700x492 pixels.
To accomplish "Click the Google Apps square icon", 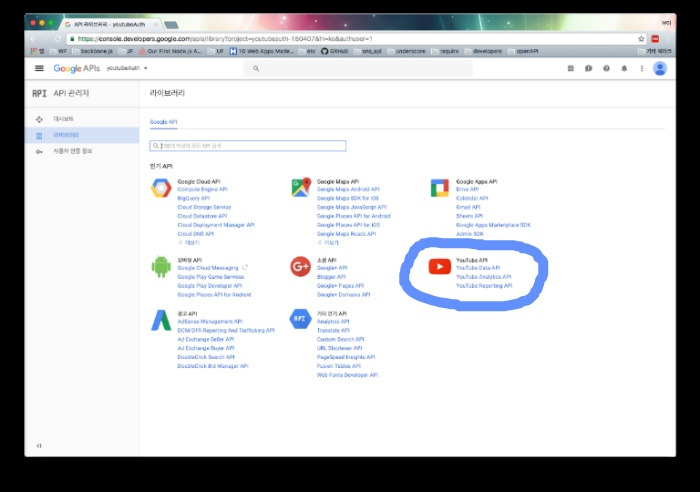I will coord(440,188).
